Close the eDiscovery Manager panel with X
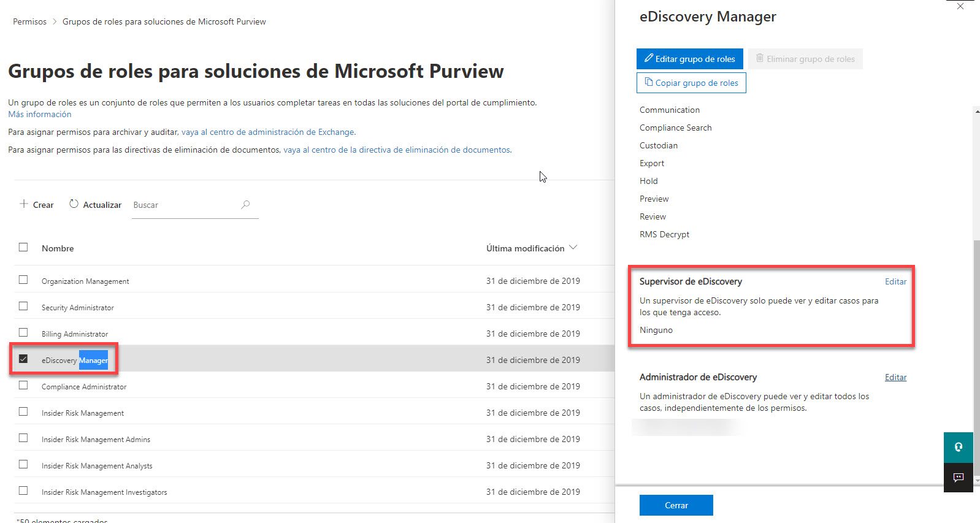The height and width of the screenshot is (523, 980). click(960, 7)
